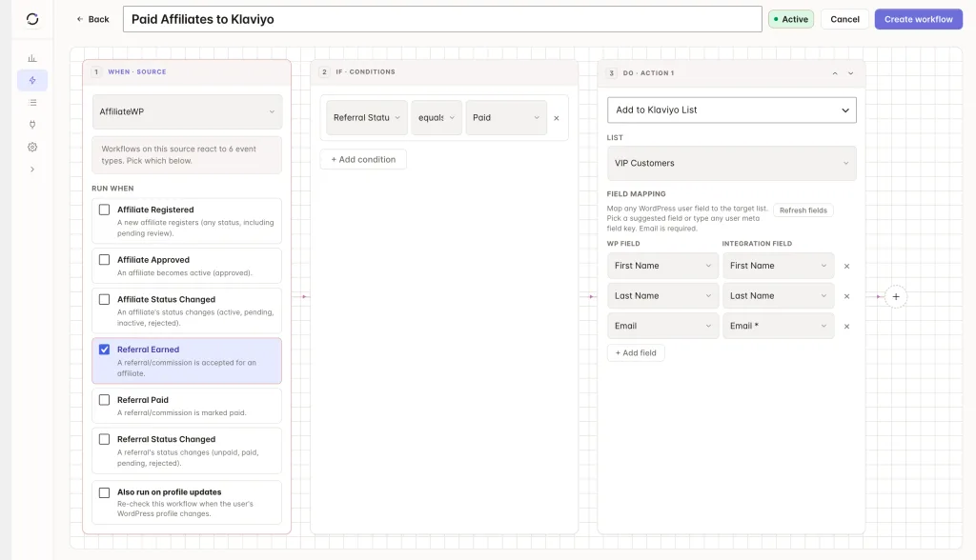Open the workflows lightning bolt sidebar icon

[32, 80]
